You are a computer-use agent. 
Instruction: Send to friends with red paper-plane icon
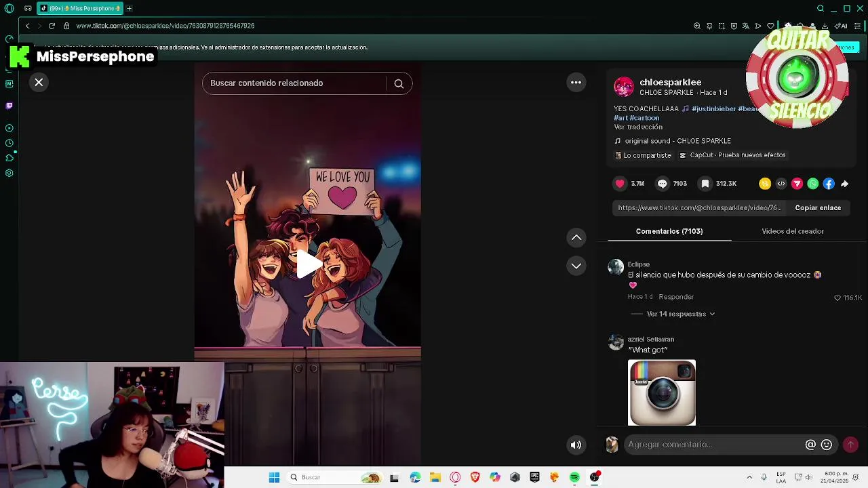tap(797, 184)
